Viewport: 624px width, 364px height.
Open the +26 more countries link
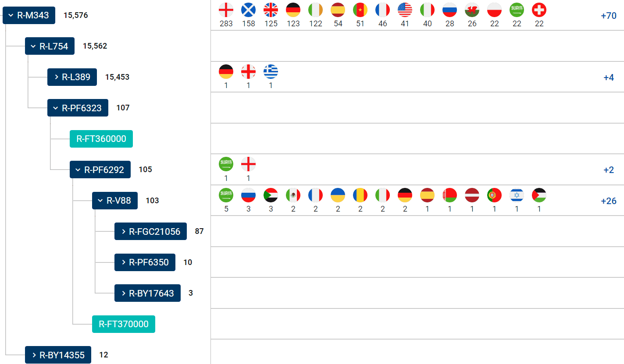coord(609,201)
